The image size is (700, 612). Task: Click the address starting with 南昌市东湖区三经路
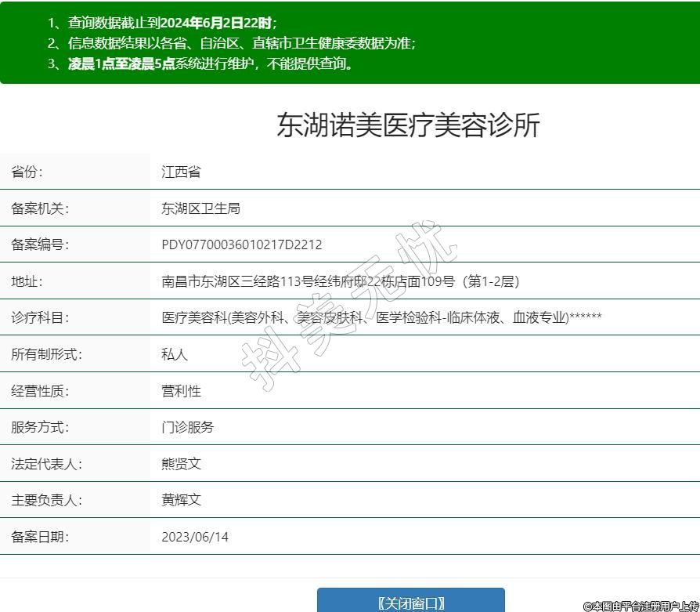point(340,281)
